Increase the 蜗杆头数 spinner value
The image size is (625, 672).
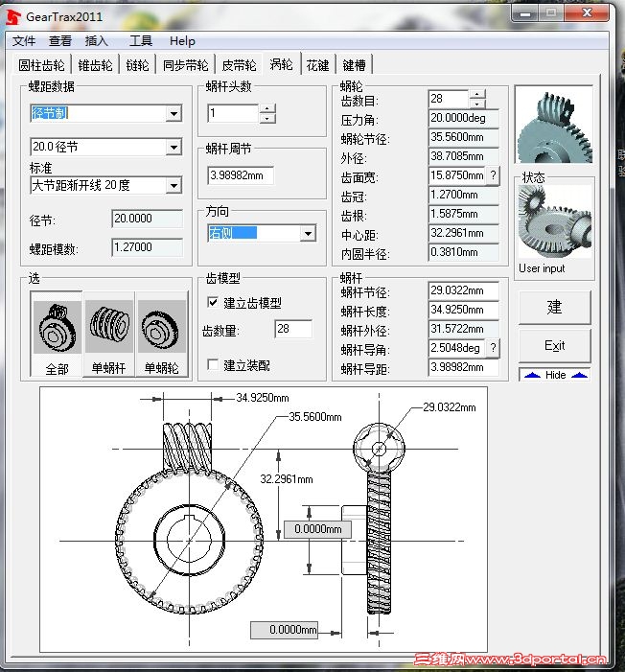[267, 109]
